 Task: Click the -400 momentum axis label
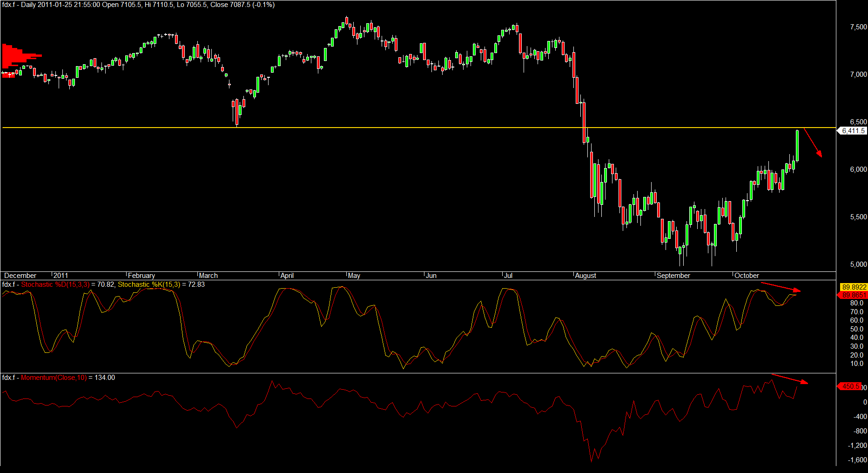[860, 417]
